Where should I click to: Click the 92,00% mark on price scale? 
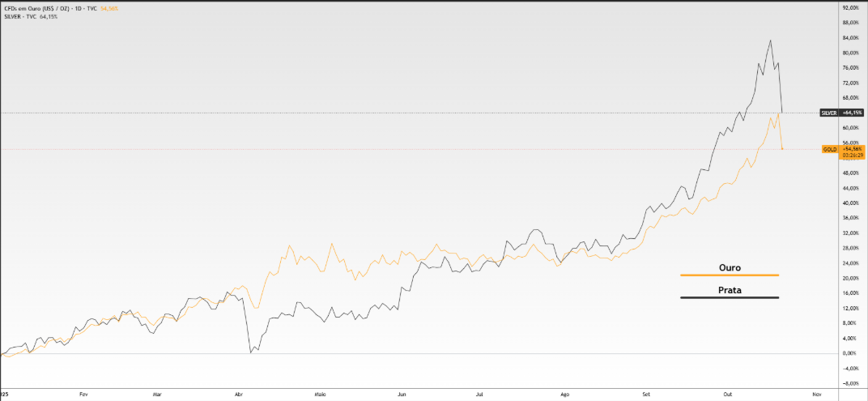click(x=850, y=8)
